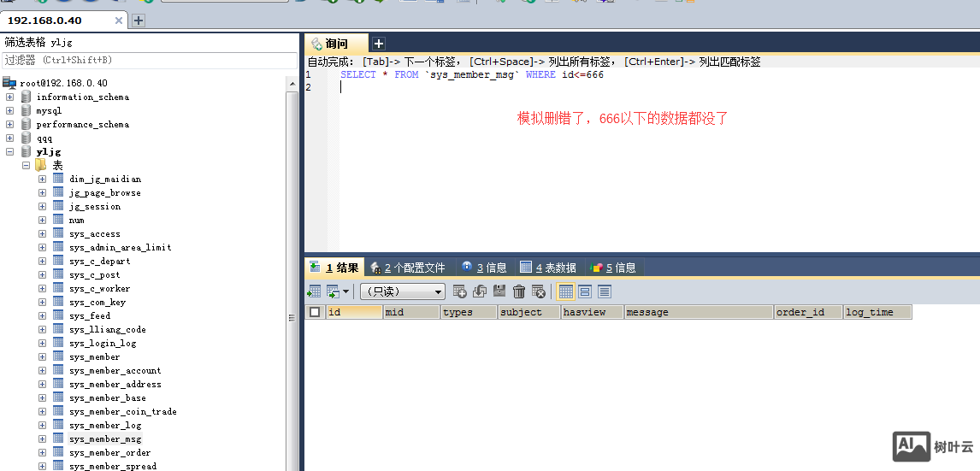This screenshot has width=980, height=471.
Task: Select the root@192.168.0.40 server node
Action: tap(64, 83)
